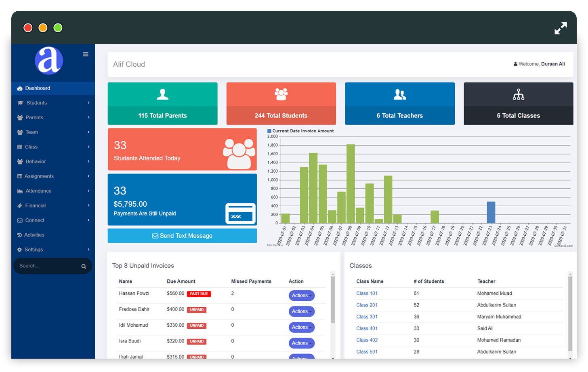Click the fullscreen expand icon in title bar
588x372 pixels.
pyautogui.click(x=561, y=28)
